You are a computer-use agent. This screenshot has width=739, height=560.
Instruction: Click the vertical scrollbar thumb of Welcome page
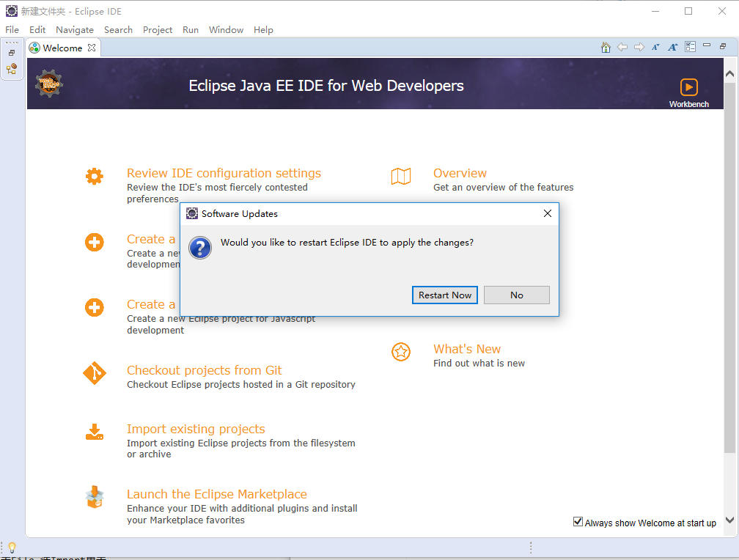(729, 267)
